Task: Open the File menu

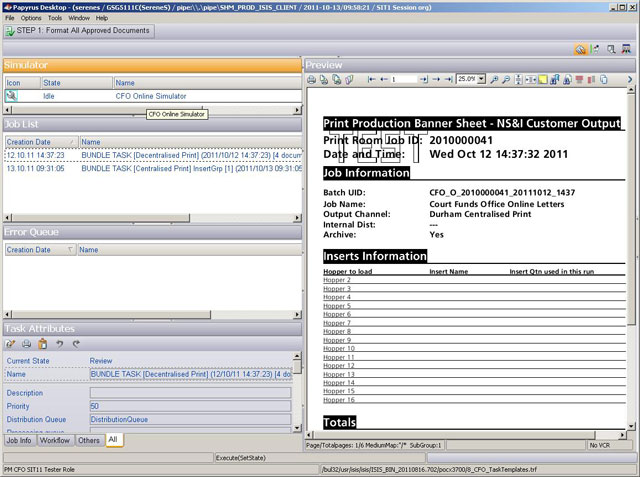Action: pos(10,18)
